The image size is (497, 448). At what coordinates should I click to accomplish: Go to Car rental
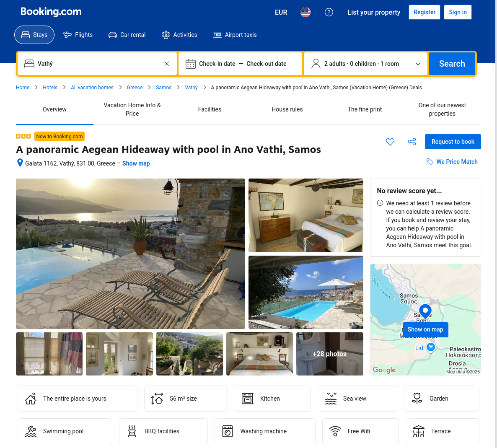127,35
